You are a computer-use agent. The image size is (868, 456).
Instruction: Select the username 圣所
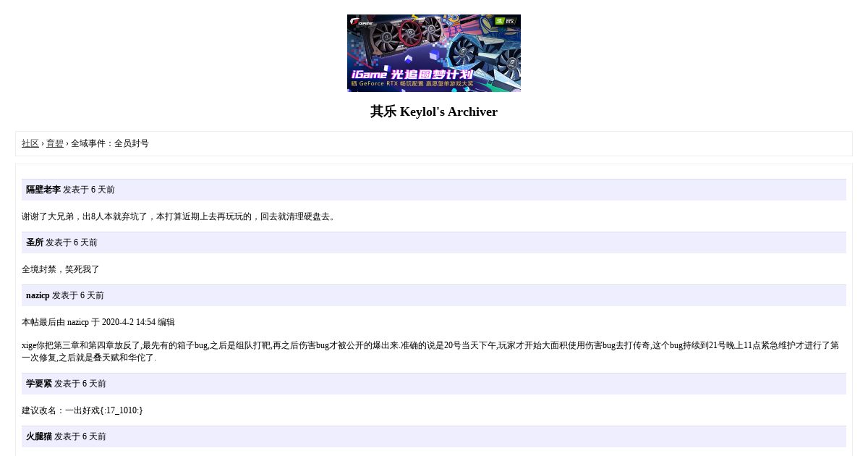[35, 242]
